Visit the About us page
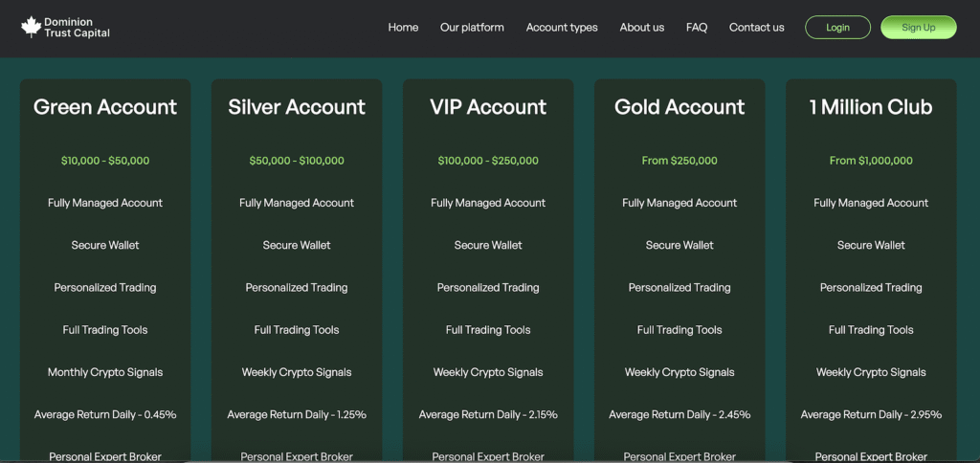 642,28
